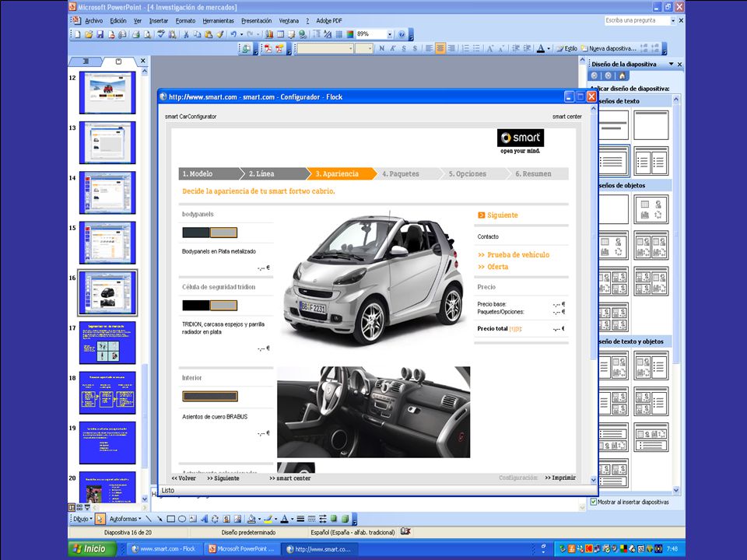Open 'Escriba una pregunta' dropdown arrow
The image size is (747, 560).
(x=672, y=20)
